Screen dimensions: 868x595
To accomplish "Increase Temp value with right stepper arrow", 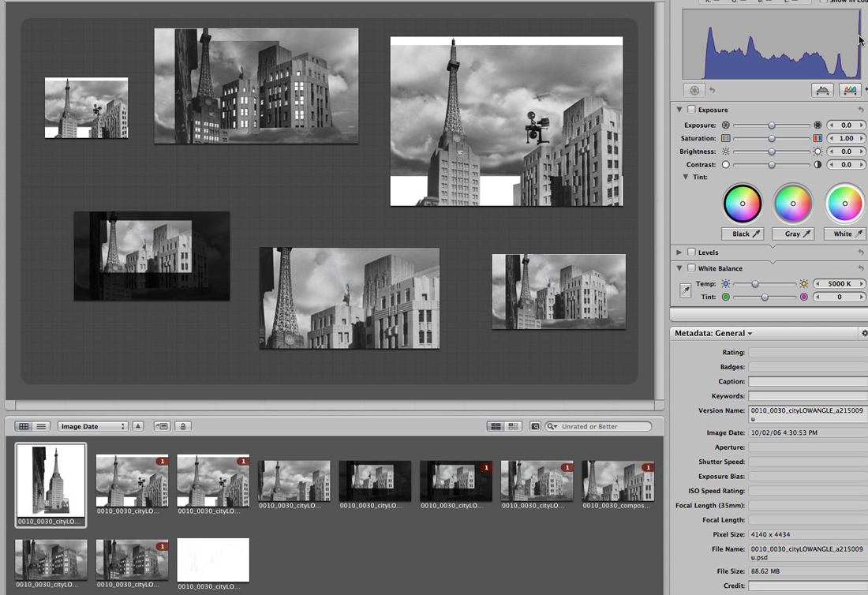I will pyautogui.click(x=862, y=284).
